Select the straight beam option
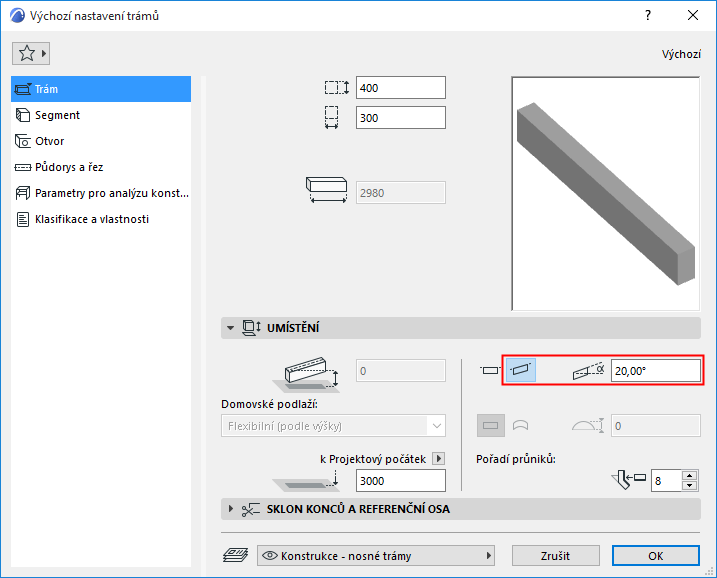This screenshot has width=717, height=578. pos(491,426)
